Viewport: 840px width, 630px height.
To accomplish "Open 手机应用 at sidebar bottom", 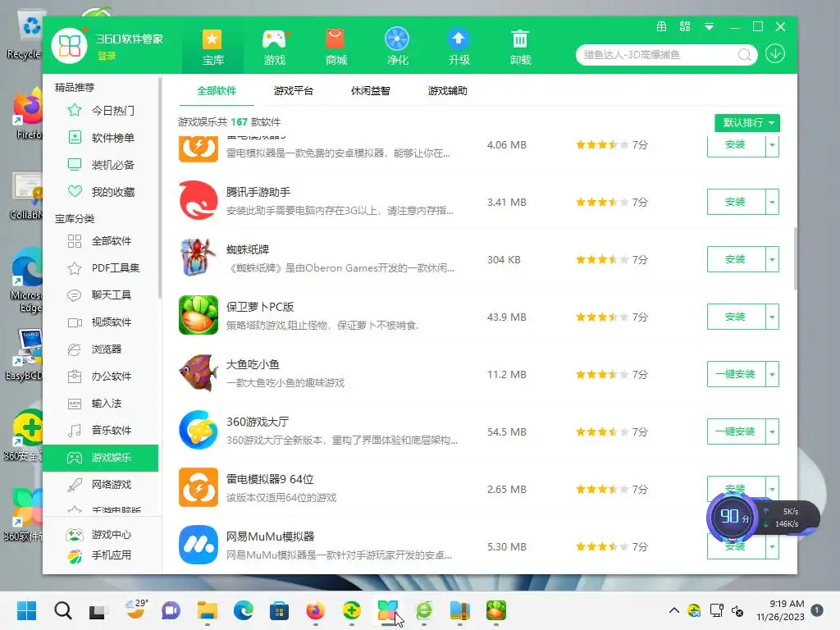I will pos(98,555).
